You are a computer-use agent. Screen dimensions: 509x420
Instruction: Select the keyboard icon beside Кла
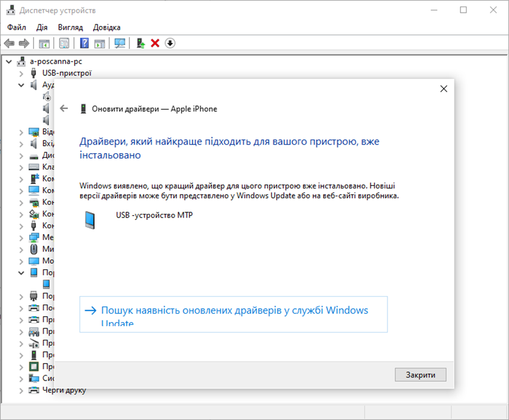click(x=34, y=167)
